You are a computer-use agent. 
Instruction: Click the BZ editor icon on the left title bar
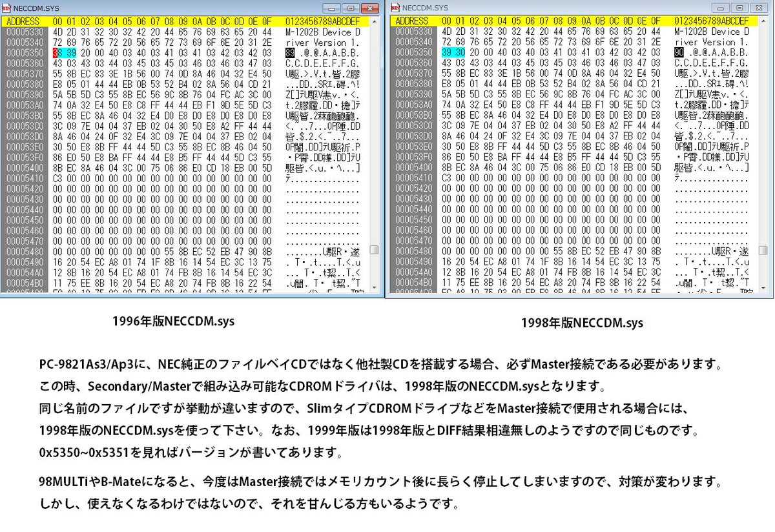pyautogui.click(x=6, y=8)
